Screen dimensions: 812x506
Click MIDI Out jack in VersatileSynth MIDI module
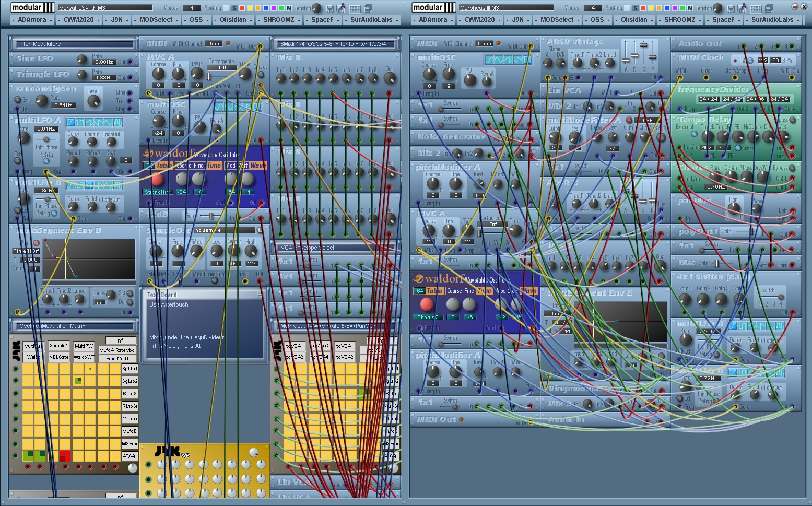(260, 46)
